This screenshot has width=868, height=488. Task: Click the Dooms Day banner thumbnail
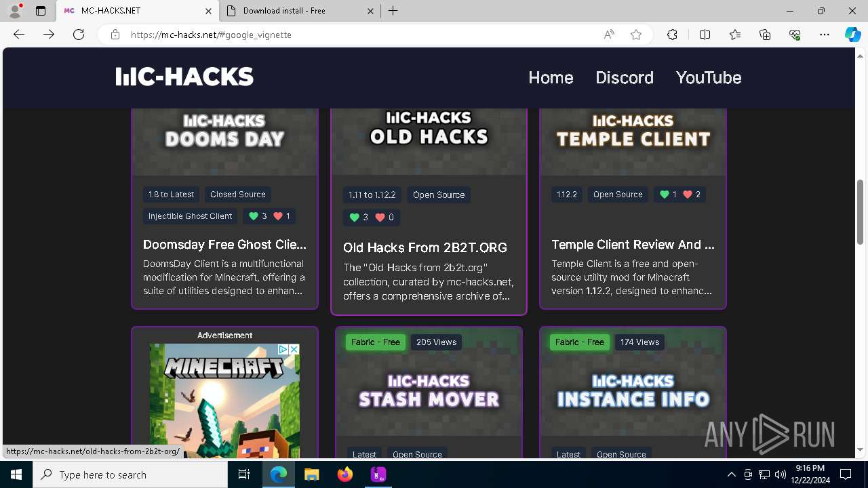click(224, 142)
